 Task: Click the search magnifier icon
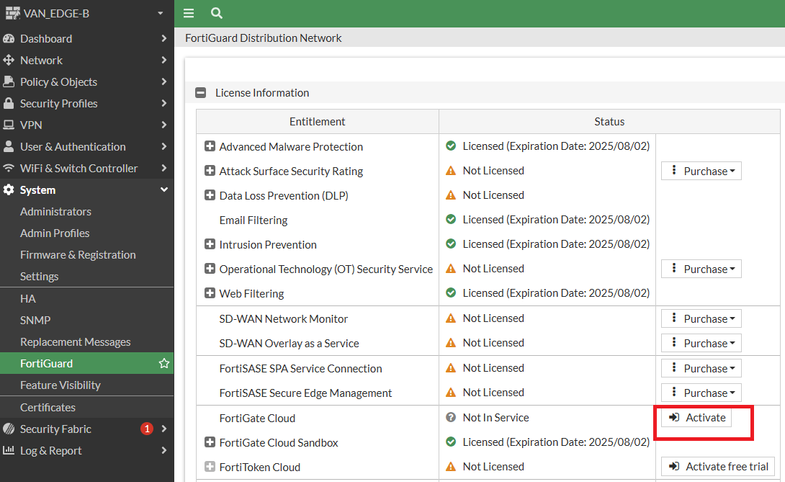coord(217,14)
